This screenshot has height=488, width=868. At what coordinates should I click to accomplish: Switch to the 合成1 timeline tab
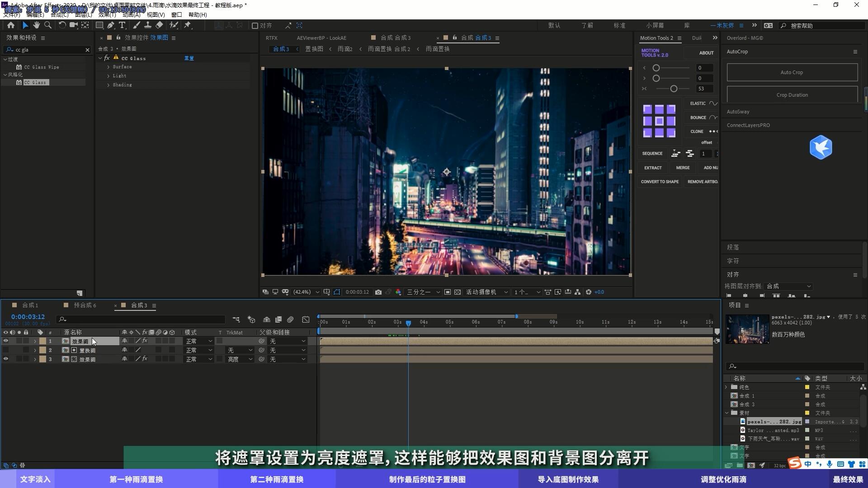coord(30,305)
